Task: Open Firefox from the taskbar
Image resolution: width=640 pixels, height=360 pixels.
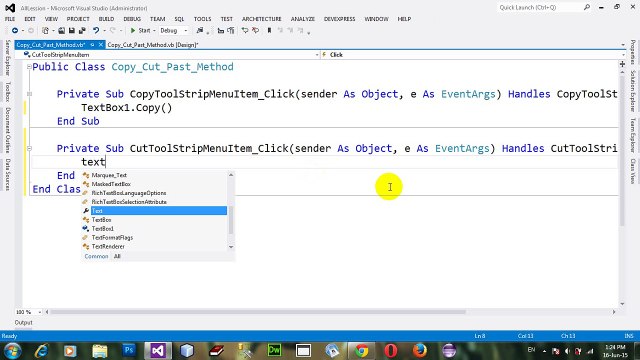Action: [x=420, y=351]
